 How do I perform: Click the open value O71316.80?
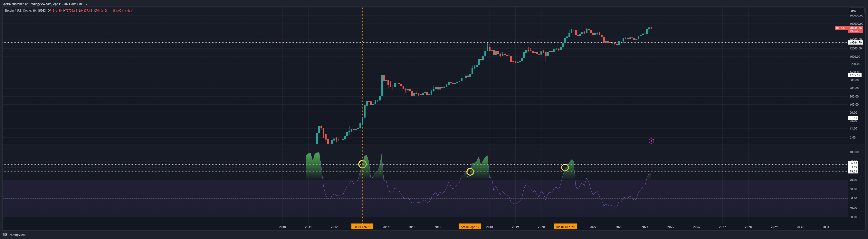(55, 10)
